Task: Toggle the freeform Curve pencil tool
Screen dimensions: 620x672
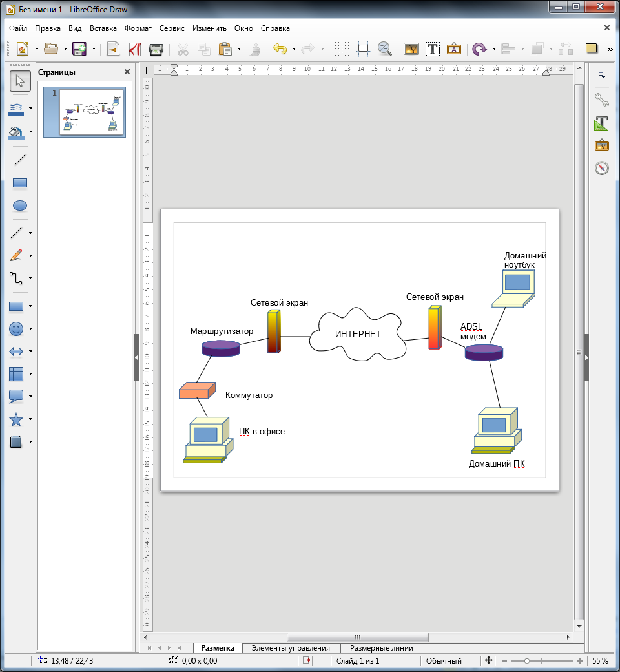Action: point(16,255)
